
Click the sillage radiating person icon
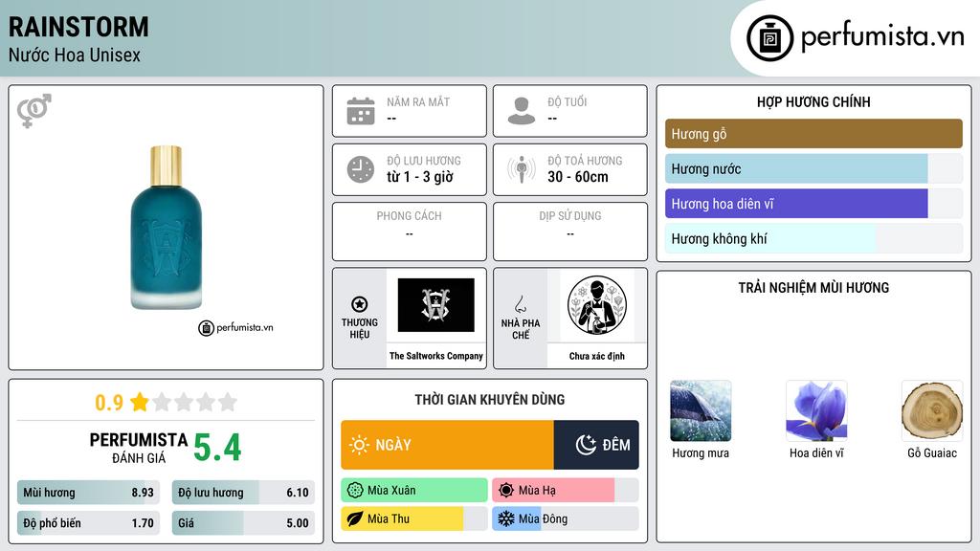[522, 169]
